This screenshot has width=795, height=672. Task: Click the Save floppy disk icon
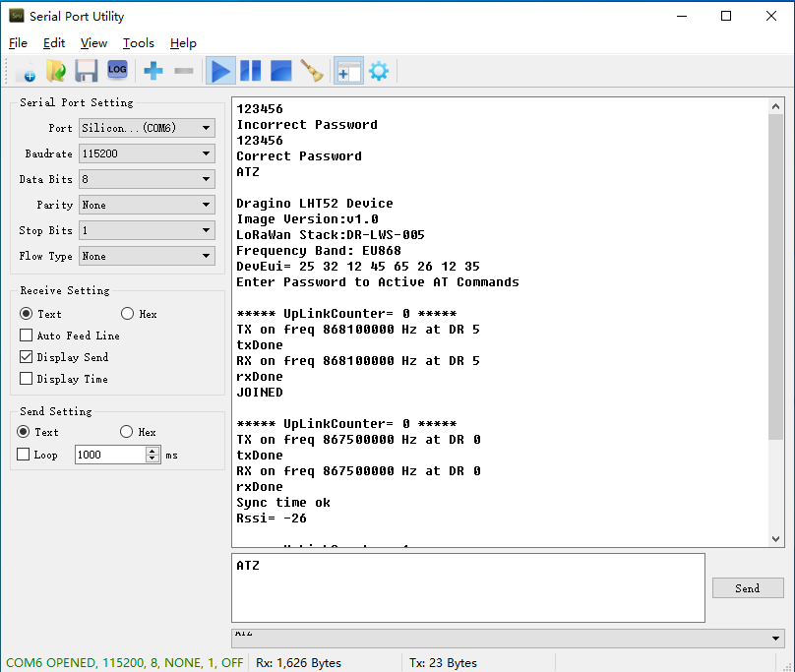click(x=87, y=71)
